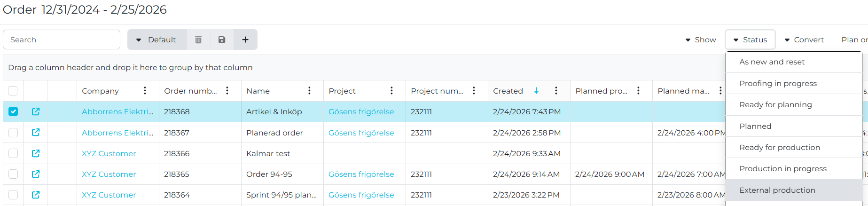Select Ready for planning status
The width and height of the screenshot is (868, 206).
775,105
